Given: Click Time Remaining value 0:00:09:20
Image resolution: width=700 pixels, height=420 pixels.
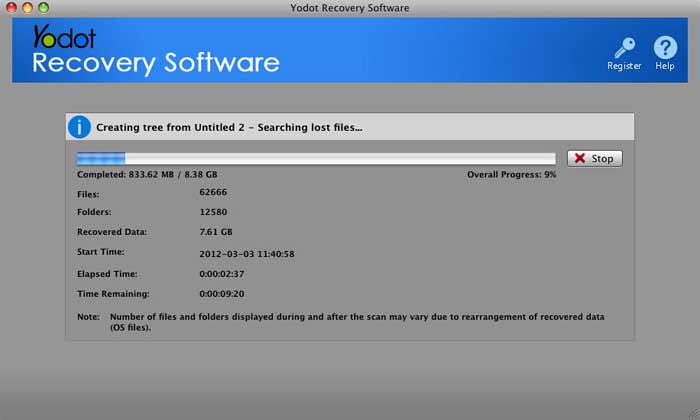Looking at the screenshot, I should click(221, 294).
